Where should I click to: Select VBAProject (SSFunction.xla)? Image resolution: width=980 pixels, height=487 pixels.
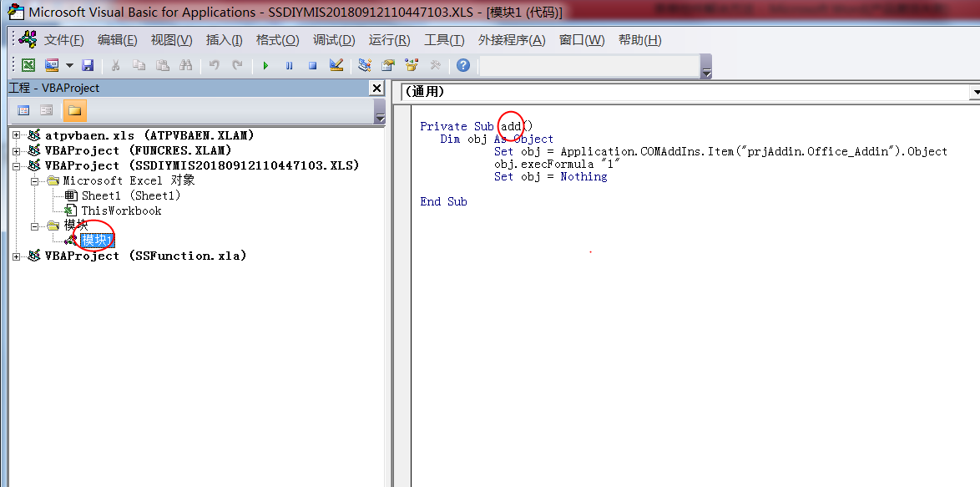coord(145,256)
